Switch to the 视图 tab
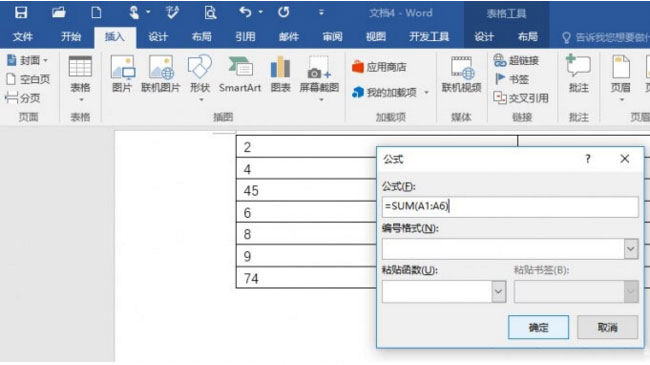650x365 pixels. [376, 37]
